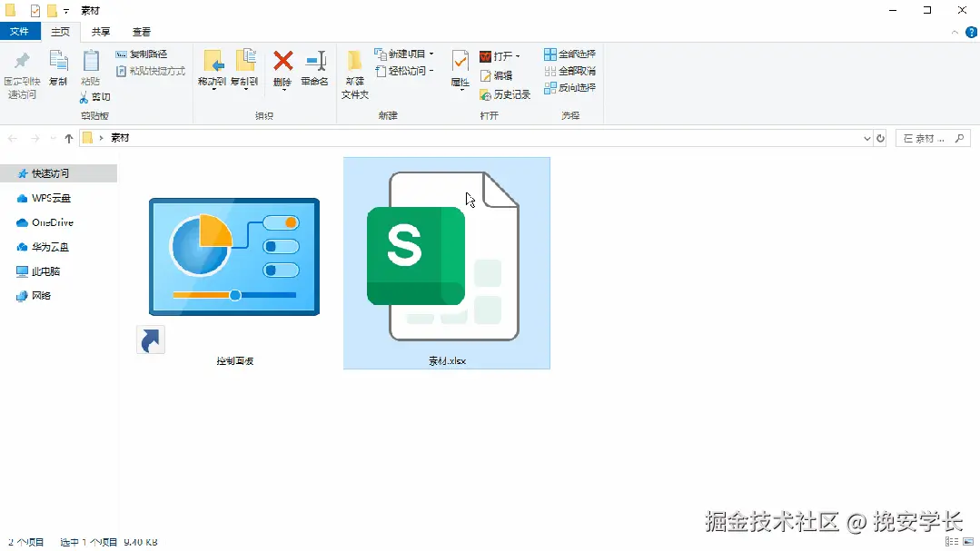Switch to details view layout

[x=952, y=542]
